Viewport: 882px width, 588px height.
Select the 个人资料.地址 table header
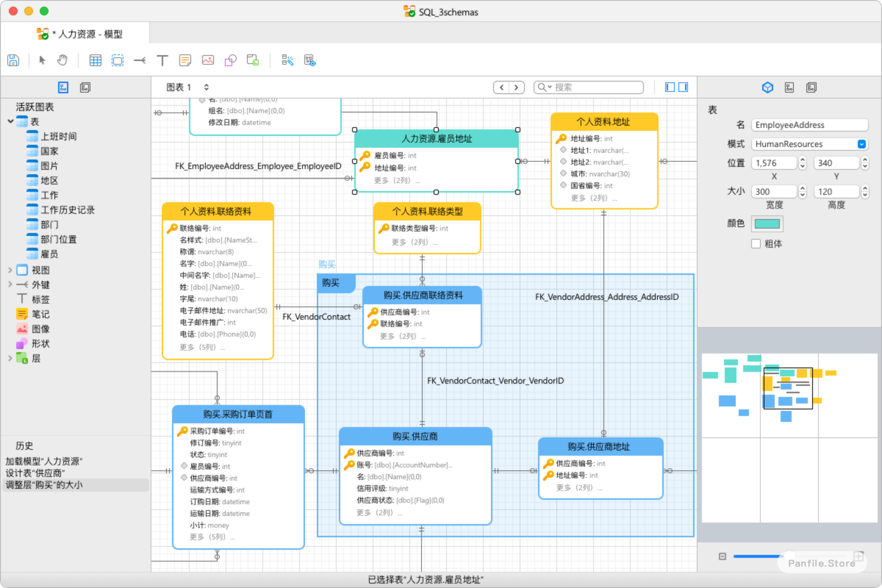pyautogui.click(x=604, y=122)
